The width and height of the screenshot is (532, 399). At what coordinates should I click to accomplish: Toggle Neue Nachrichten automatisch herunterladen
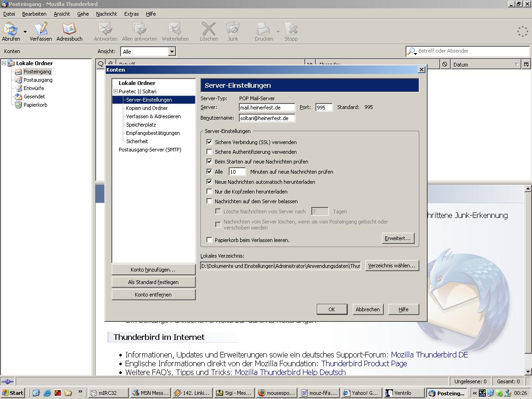pos(209,181)
